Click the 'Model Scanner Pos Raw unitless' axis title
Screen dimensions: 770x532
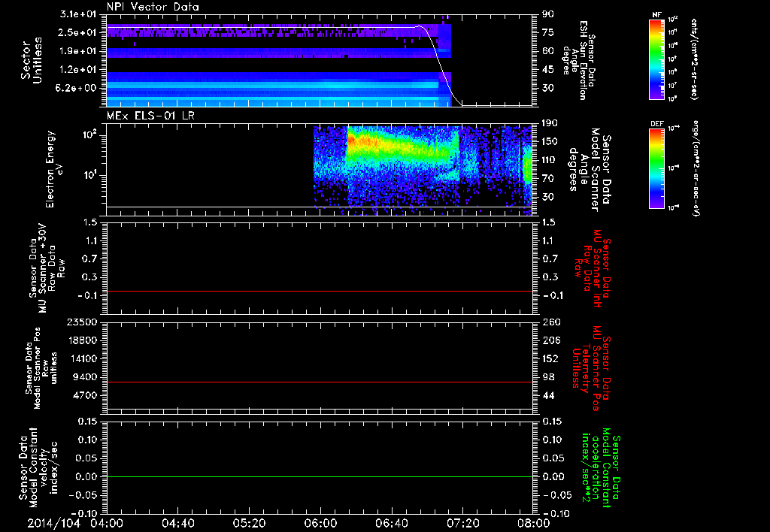(41, 368)
